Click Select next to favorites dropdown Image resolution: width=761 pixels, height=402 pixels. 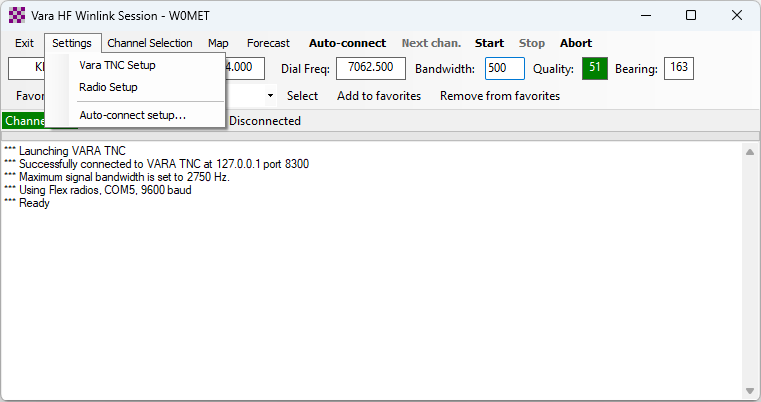click(x=302, y=96)
